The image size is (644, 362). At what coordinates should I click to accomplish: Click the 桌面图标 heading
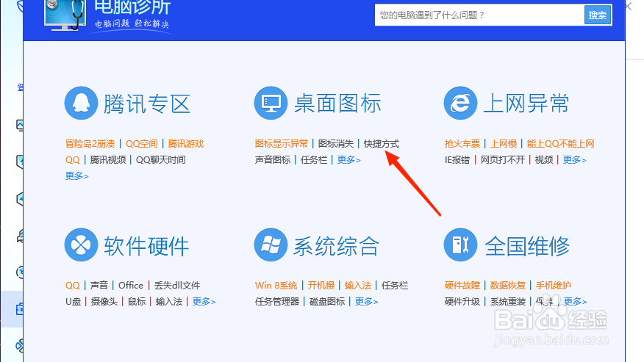[337, 104]
